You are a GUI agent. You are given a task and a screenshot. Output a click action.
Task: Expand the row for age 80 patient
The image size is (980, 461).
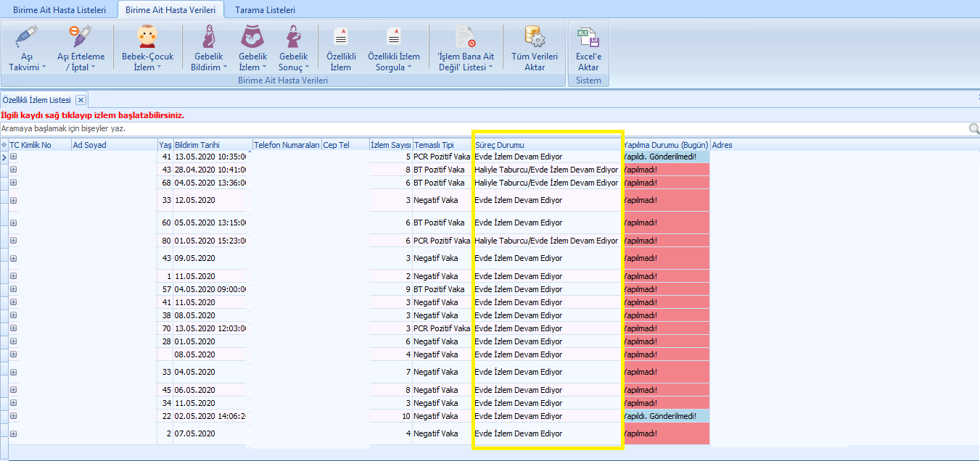point(13,241)
